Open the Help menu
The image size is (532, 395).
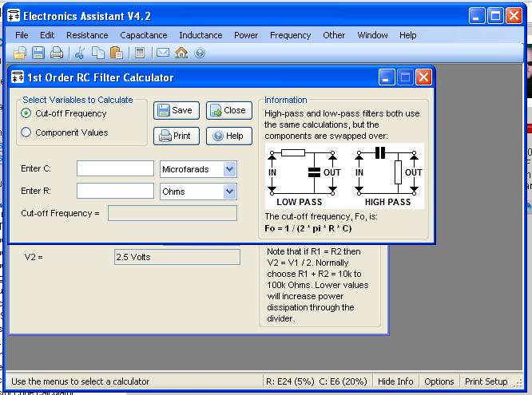point(408,35)
